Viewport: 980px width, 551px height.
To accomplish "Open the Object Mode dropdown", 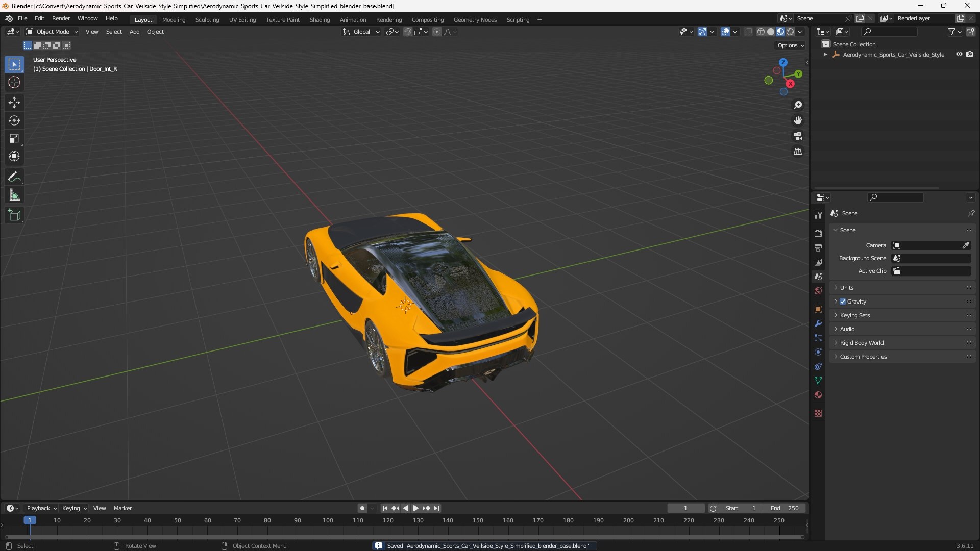I will (52, 32).
